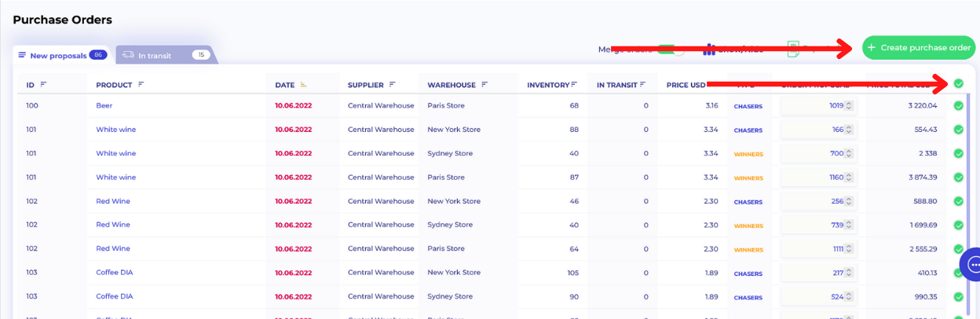Click the stepper arrows on Beer order proposal
This screenshot has width=980, height=319.
(x=849, y=106)
